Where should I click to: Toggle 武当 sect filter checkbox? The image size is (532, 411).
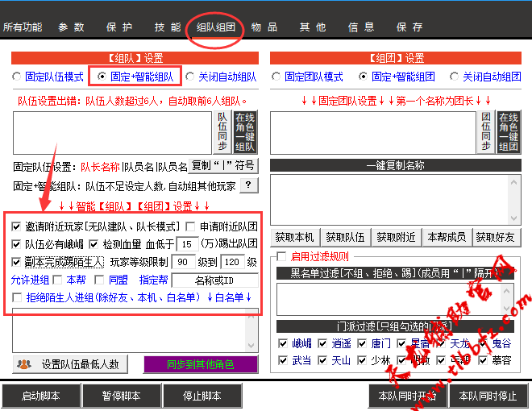click(x=283, y=360)
